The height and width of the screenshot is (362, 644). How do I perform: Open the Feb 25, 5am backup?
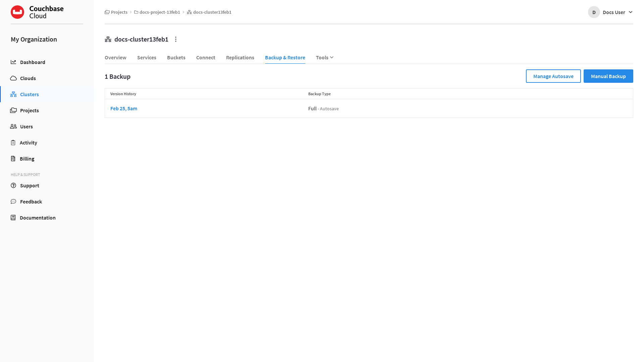[124, 109]
